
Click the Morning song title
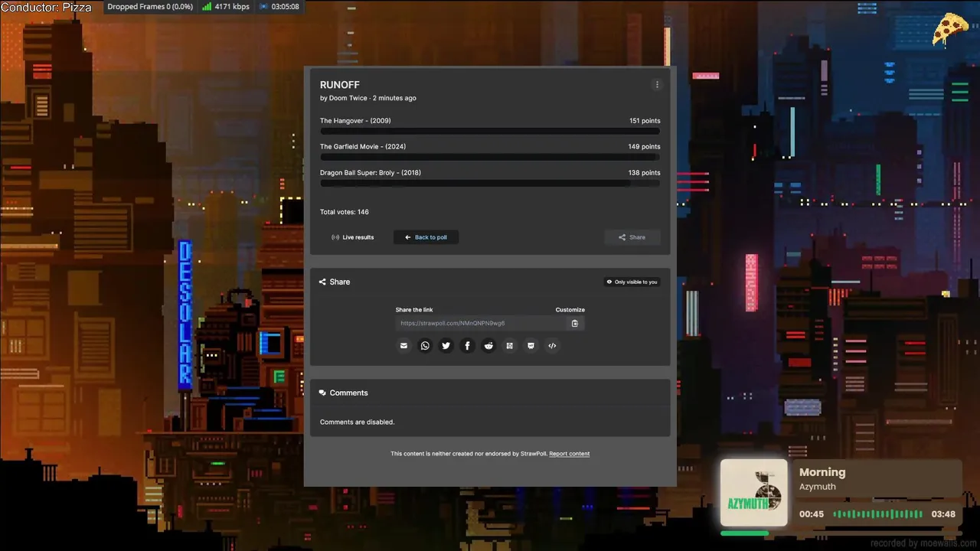822,472
